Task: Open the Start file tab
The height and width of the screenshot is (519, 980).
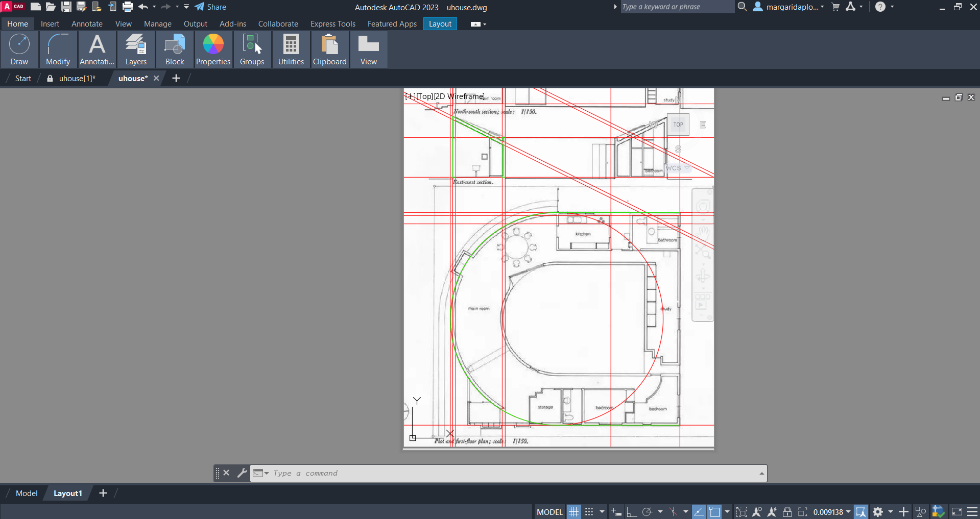Action: coord(23,79)
